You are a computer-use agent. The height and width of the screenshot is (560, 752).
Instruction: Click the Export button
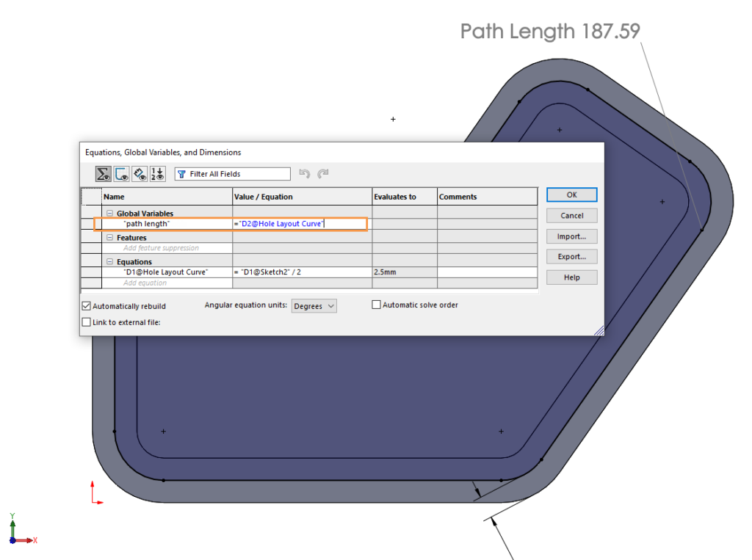click(x=571, y=256)
